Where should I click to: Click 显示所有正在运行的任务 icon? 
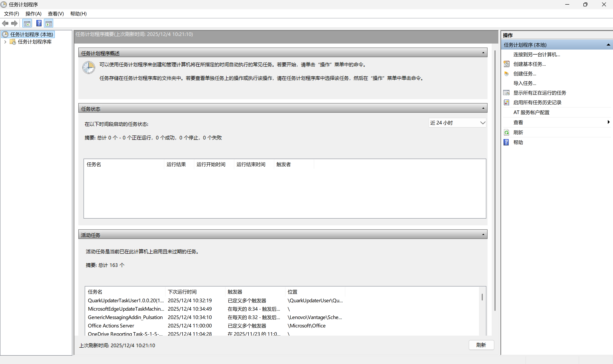pos(506,93)
